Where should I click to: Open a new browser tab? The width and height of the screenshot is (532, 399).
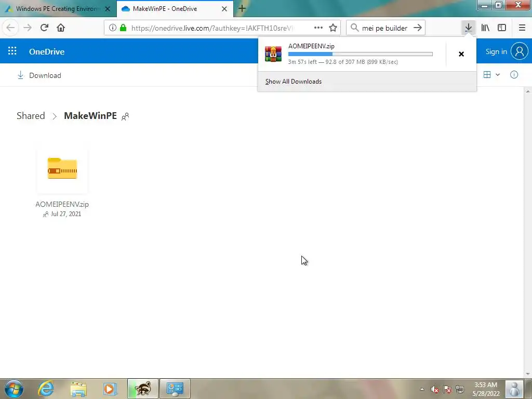pos(242,9)
